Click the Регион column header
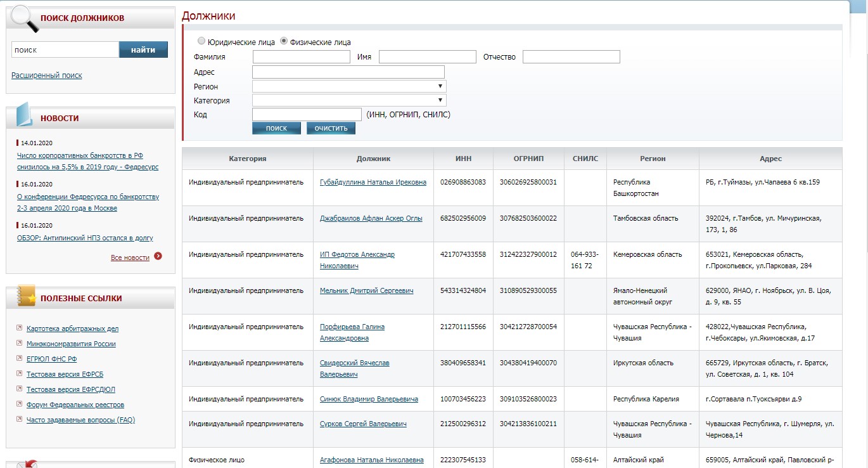Screen dimensions: 868x468 point(653,159)
